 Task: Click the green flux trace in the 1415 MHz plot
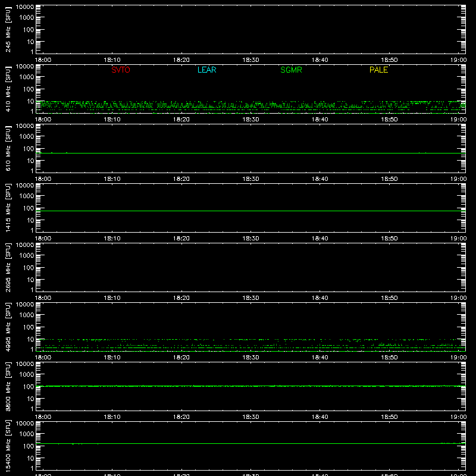point(250,211)
